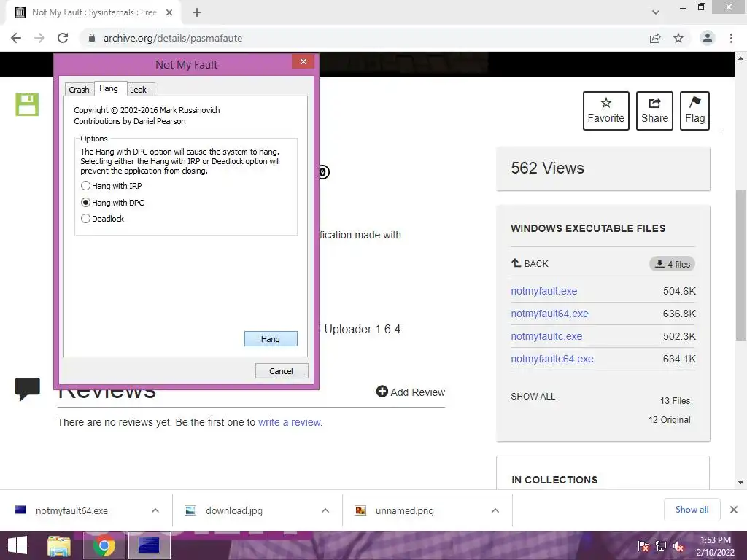Download notmyfaultc64.exe link
This screenshot has width=747, height=560.
pos(552,359)
